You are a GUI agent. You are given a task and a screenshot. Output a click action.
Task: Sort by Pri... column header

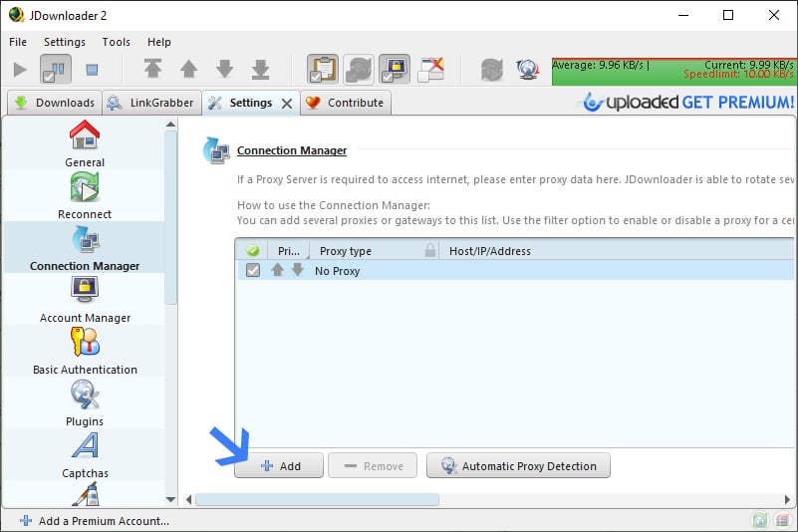289,251
